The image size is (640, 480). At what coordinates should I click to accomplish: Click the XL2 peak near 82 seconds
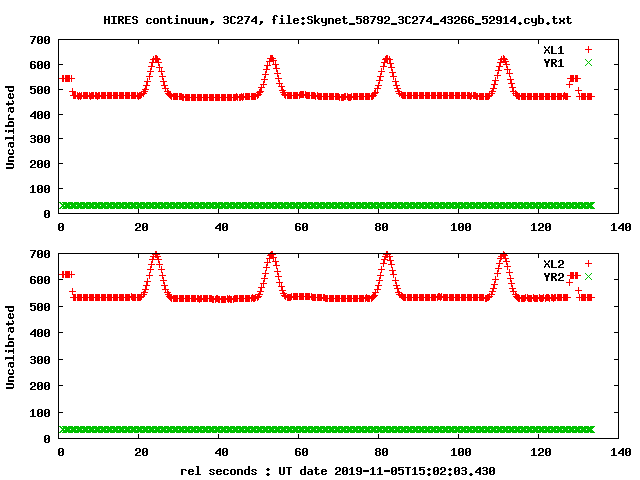387,256
